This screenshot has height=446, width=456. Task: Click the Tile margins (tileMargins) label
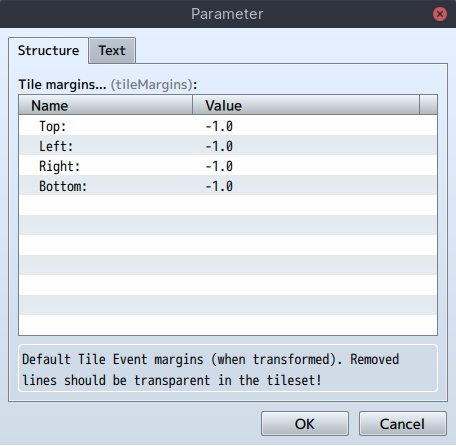pyautogui.click(x=108, y=84)
